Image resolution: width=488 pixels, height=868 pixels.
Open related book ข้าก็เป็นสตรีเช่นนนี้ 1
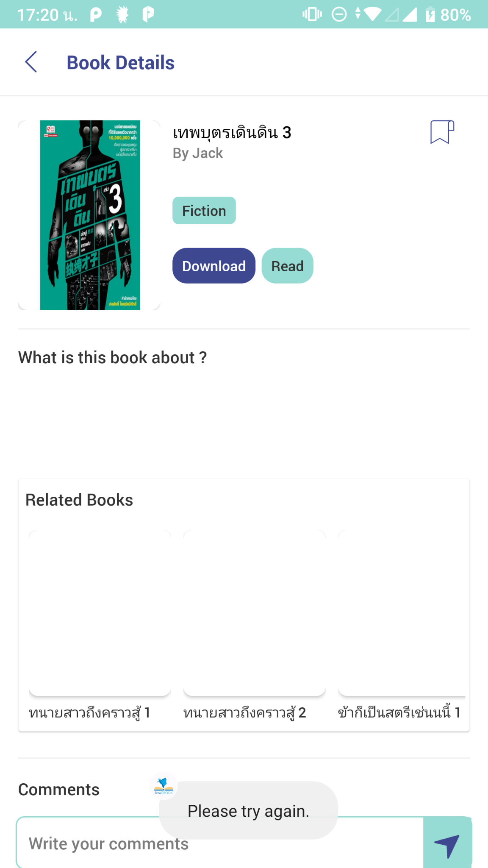(x=402, y=613)
